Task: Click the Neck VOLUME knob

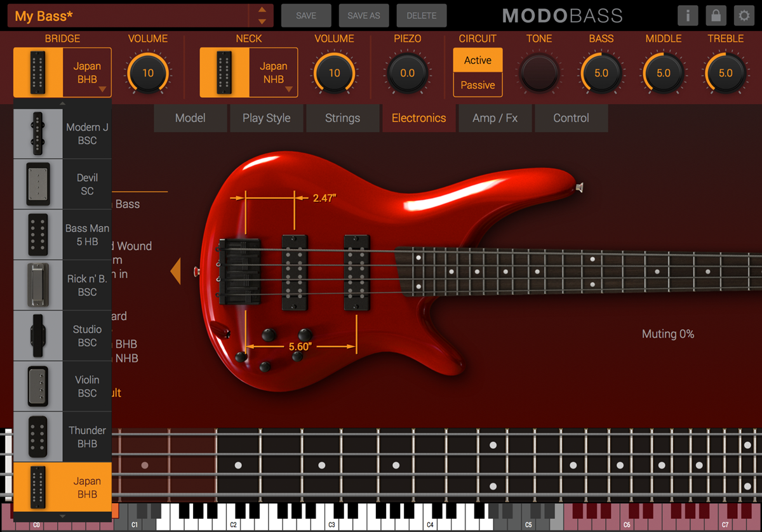Action: (334, 73)
